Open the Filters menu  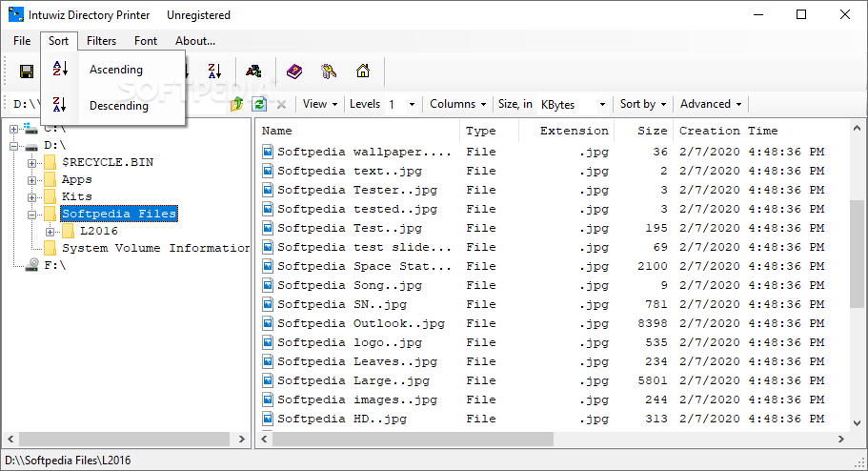pyautogui.click(x=101, y=40)
